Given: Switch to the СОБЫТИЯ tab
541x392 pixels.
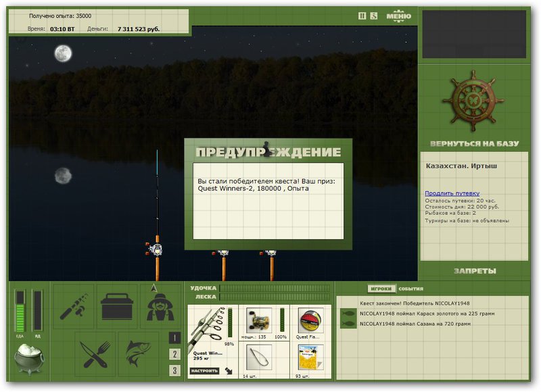Looking at the screenshot, I should click(x=411, y=289).
